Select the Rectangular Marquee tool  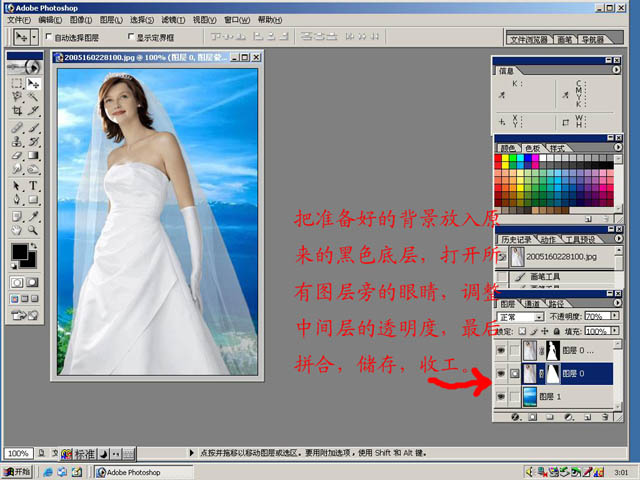click(16, 84)
